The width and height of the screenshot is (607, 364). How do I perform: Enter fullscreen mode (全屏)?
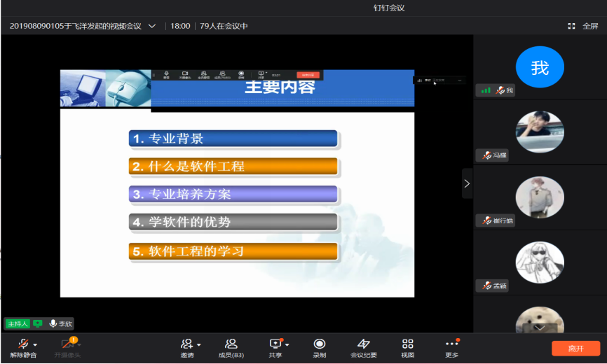(x=584, y=26)
